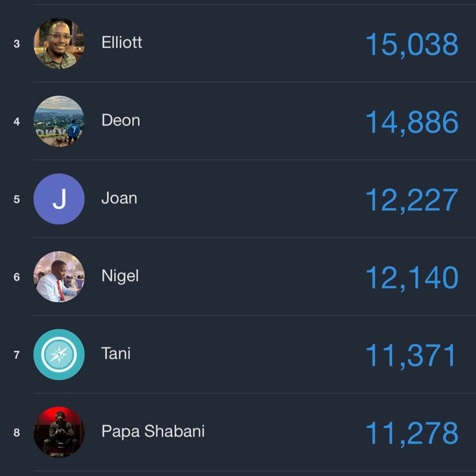This screenshot has width=476, height=476.
Task: Click the name Elliott
Action: coord(122,43)
